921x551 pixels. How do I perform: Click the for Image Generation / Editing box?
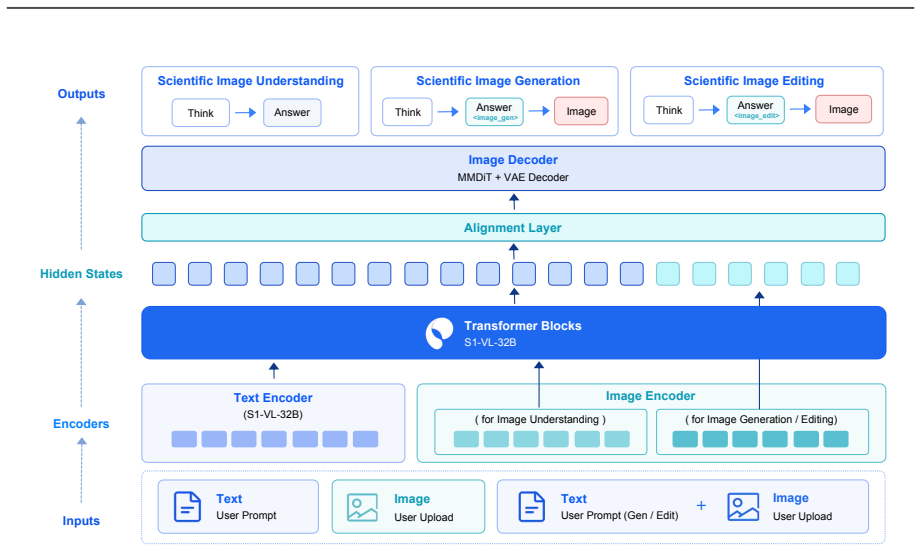pyautogui.click(x=762, y=432)
